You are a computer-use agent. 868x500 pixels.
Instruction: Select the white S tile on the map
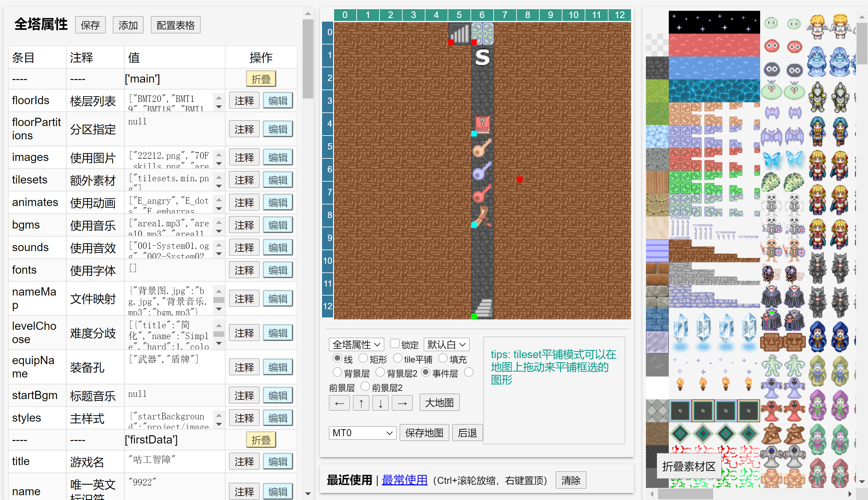pyautogui.click(x=482, y=57)
